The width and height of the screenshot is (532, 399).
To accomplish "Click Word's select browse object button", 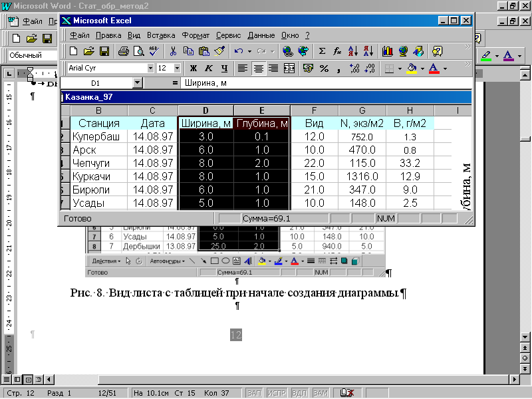I will coord(525,358).
